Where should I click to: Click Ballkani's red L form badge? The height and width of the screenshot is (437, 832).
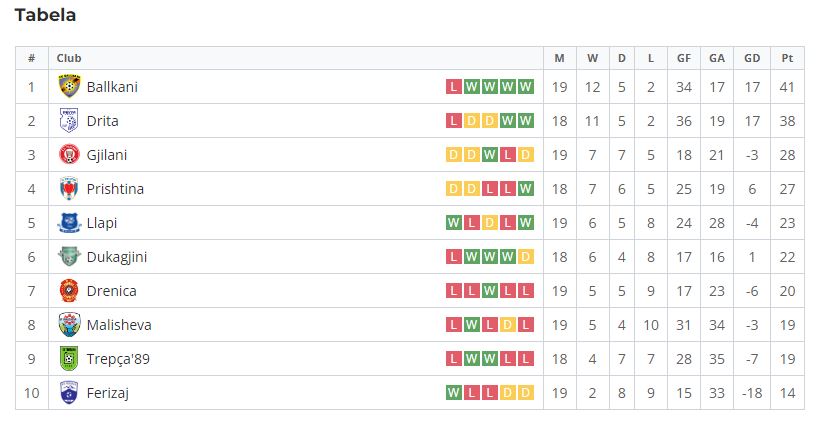coord(454,86)
